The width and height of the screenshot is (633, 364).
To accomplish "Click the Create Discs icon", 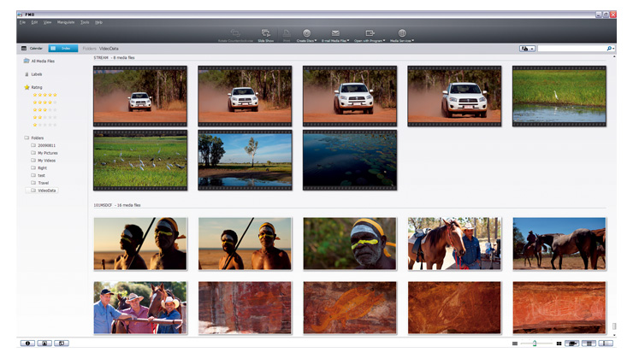I will [x=306, y=32].
